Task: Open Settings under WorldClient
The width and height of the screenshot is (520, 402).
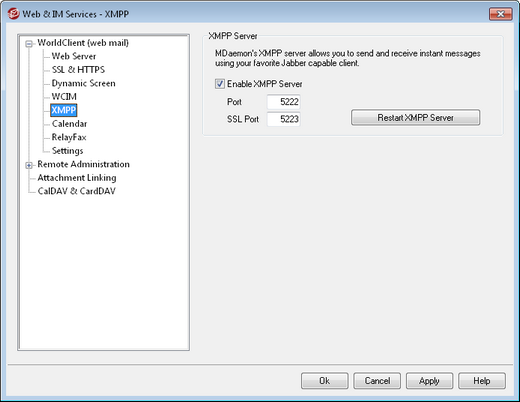Action: tap(67, 151)
